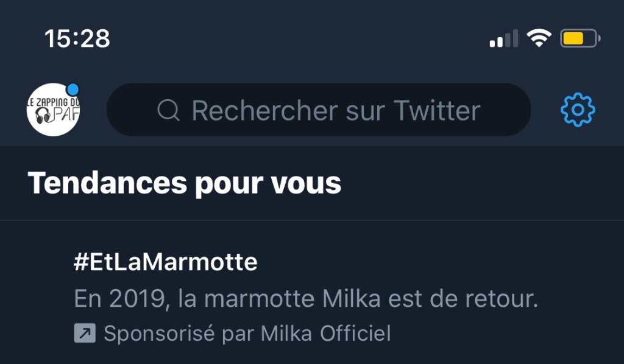This screenshot has width=624, height=364.
Task: Select the Sponsorisé par Milka Officiel label
Action: pyautogui.click(x=247, y=333)
